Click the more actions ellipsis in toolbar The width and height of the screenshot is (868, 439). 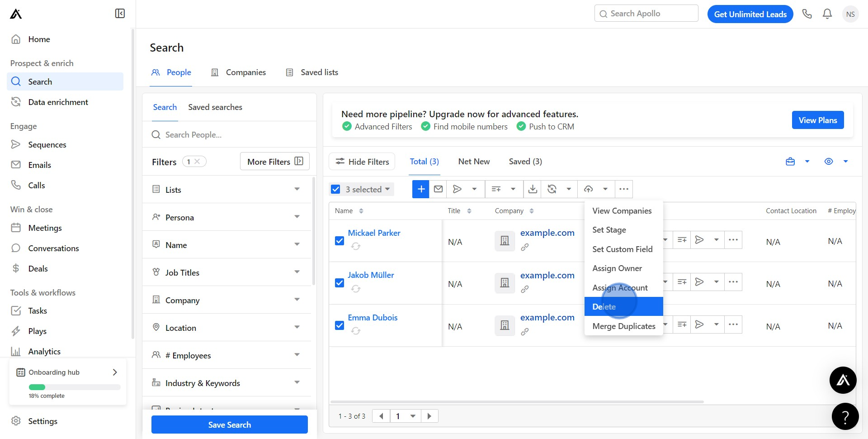point(624,189)
